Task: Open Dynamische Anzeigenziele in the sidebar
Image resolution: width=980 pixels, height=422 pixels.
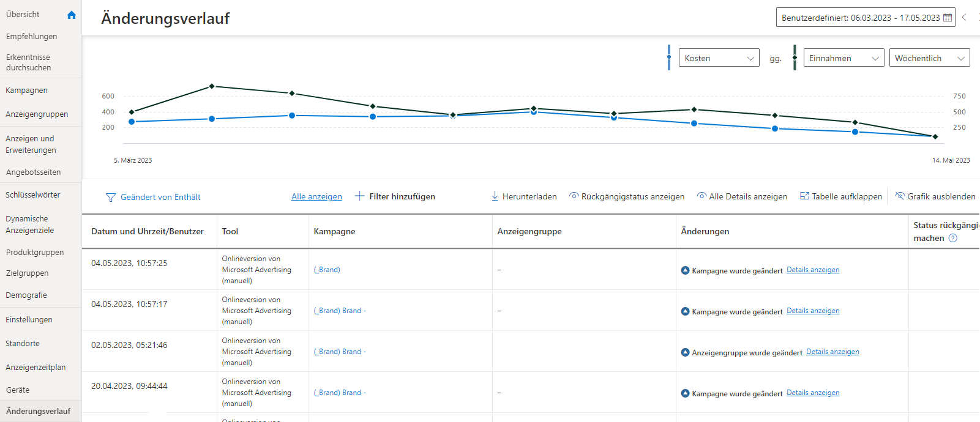Action: coord(30,224)
